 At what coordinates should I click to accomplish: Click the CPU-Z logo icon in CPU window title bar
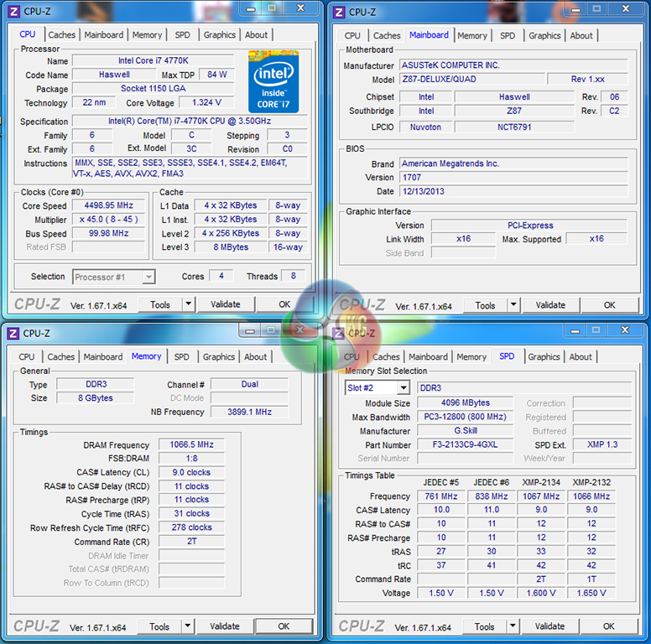coord(13,12)
